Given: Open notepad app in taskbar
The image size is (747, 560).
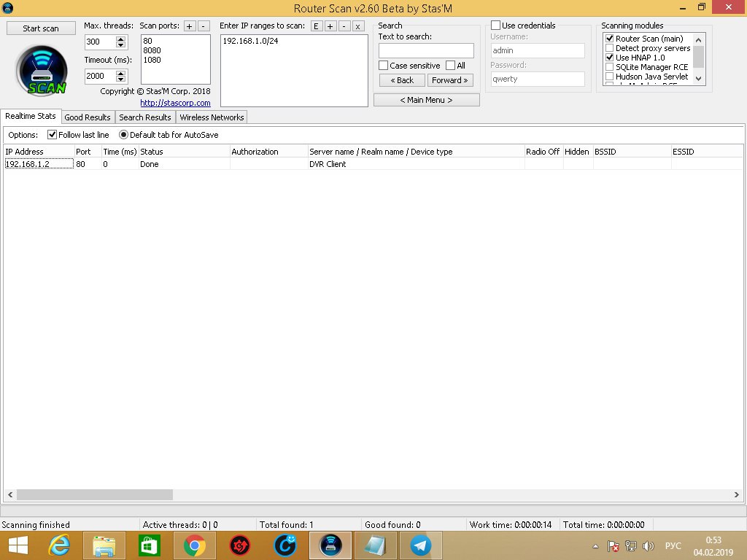Looking at the screenshot, I should tap(376, 545).
